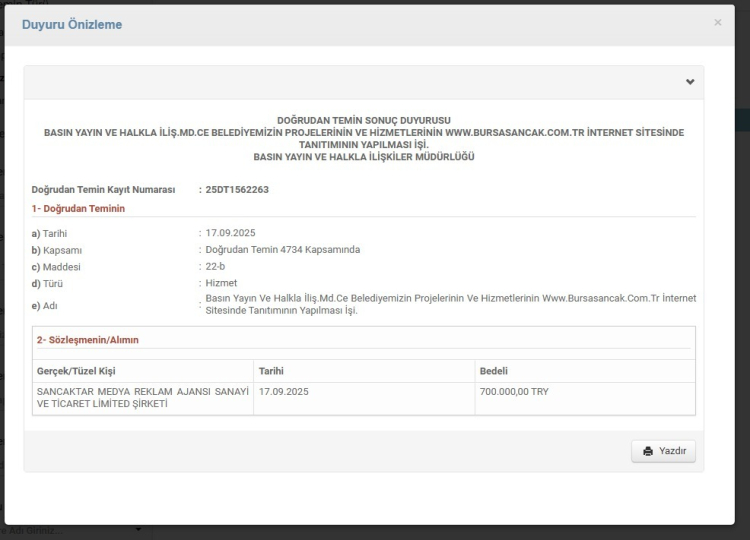Collapse the announcement panel with chevron

(689, 82)
